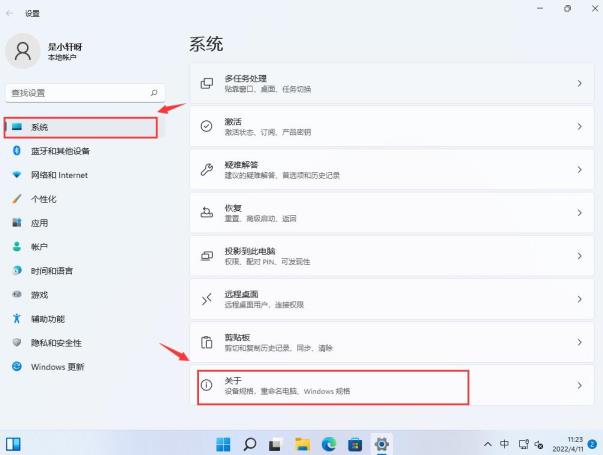Click the multitasking windows icon
The image size is (603, 455).
point(207,83)
